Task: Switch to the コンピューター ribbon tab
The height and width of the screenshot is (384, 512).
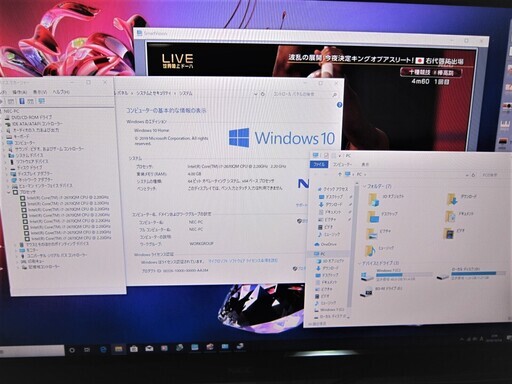Action: coord(342,164)
